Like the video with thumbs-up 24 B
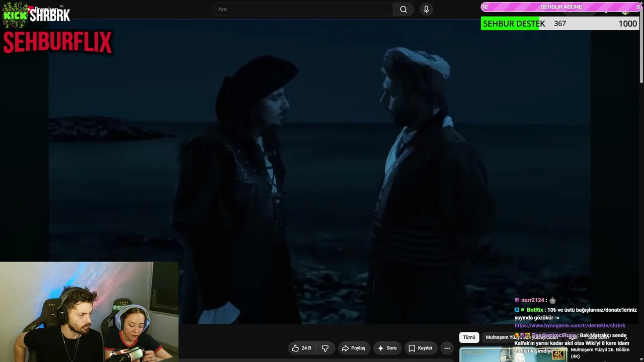 (x=301, y=348)
